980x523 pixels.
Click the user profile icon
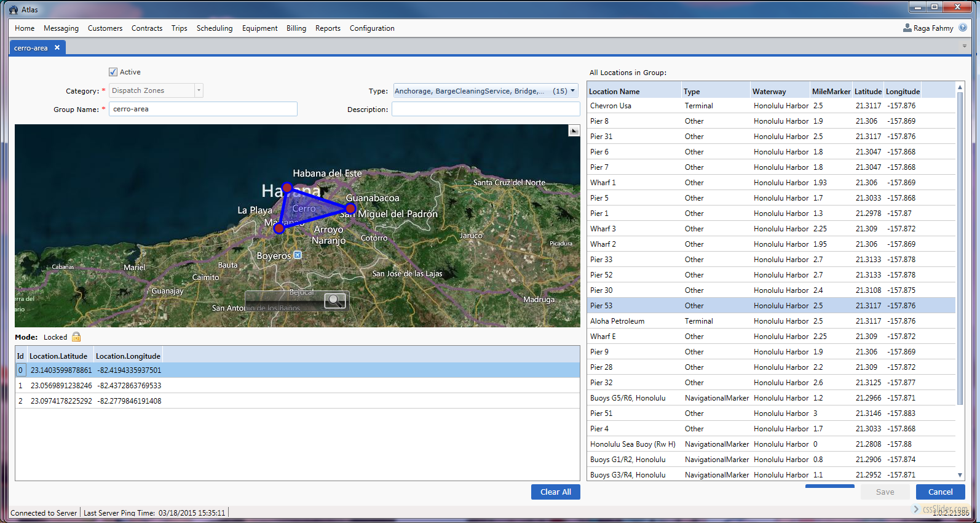907,28
